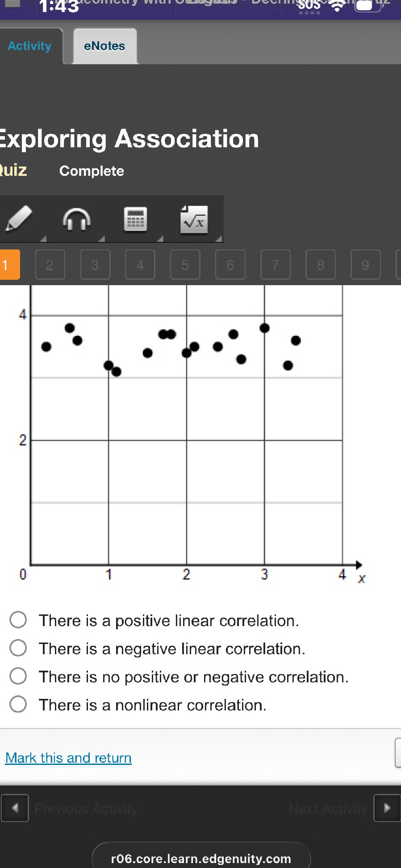Open the headphones audio reader
This screenshot has height=868, width=401.
click(77, 219)
